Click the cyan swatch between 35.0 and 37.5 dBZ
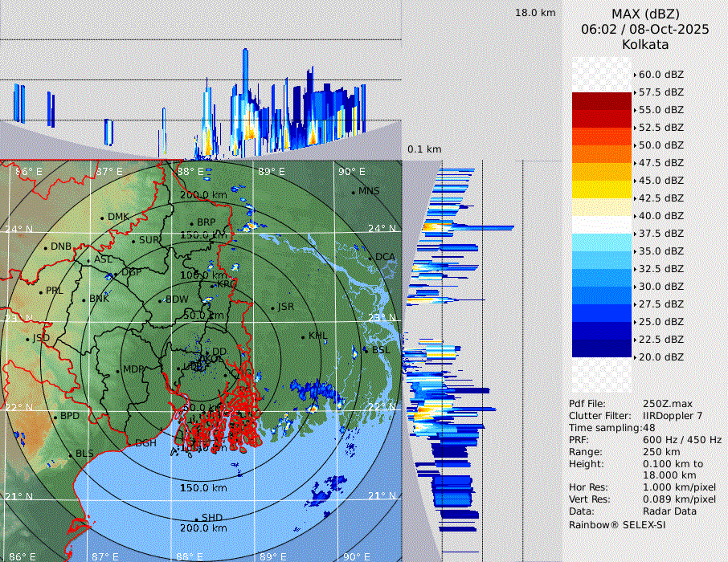The image size is (728, 562). coord(602,242)
